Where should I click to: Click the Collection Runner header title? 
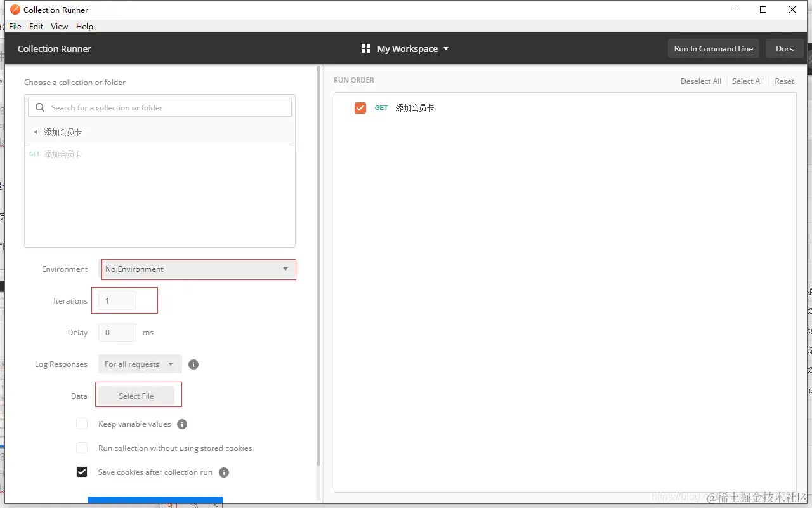(55, 48)
